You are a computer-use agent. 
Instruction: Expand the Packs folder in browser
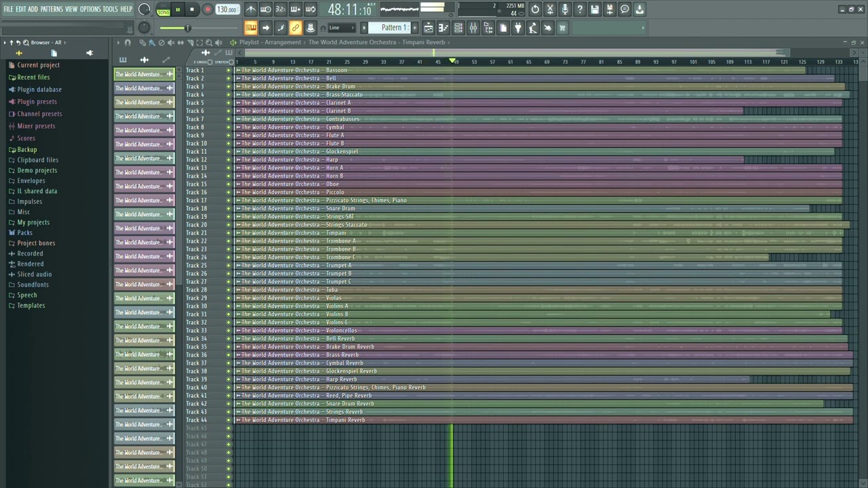coord(24,232)
